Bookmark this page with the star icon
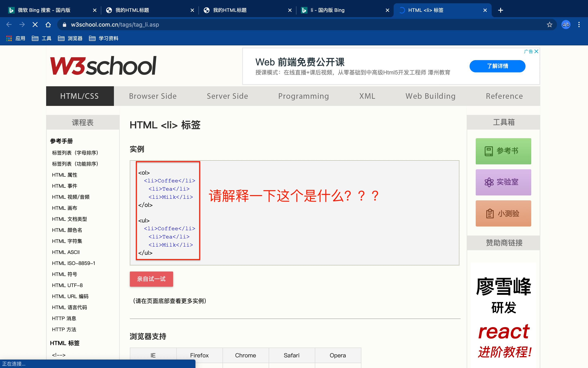The height and width of the screenshot is (368, 588). coord(549,25)
